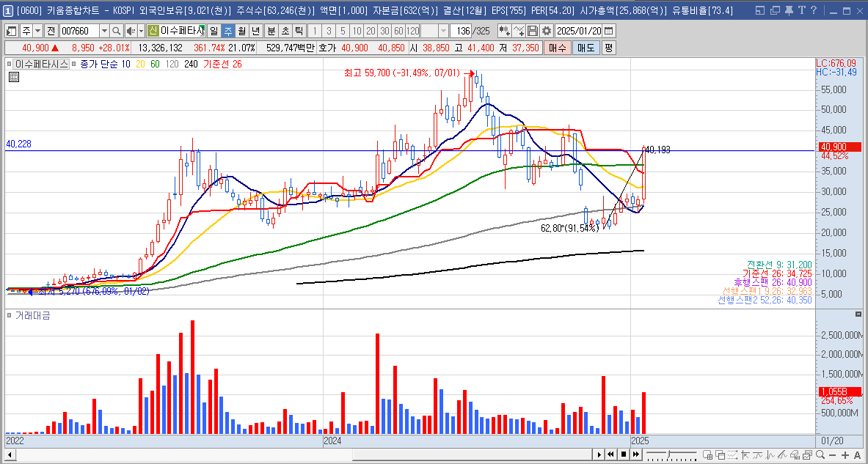Select the 30 interval button
868x464 pixels.
384,31
